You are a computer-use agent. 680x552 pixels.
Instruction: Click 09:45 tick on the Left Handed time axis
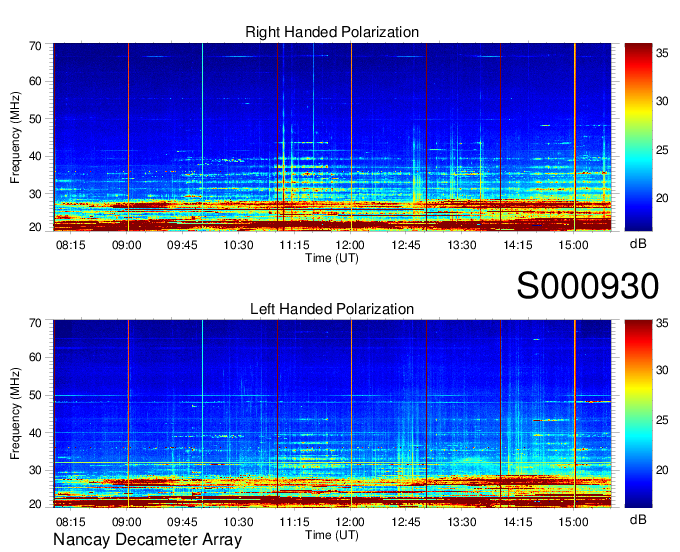(x=182, y=522)
